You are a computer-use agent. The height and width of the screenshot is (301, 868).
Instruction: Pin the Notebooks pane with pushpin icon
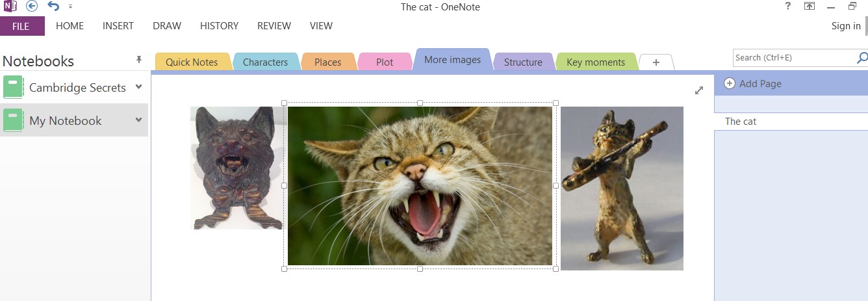pyautogui.click(x=138, y=60)
